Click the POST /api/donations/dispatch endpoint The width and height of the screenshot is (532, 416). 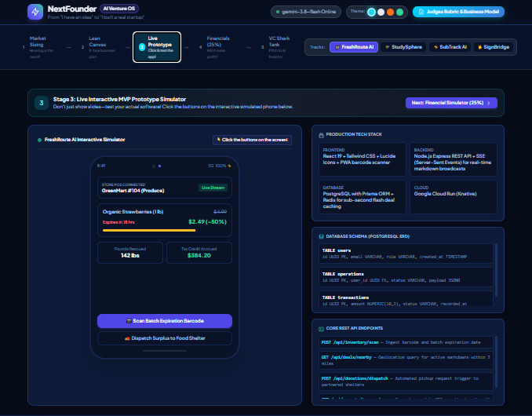click(x=406, y=381)
